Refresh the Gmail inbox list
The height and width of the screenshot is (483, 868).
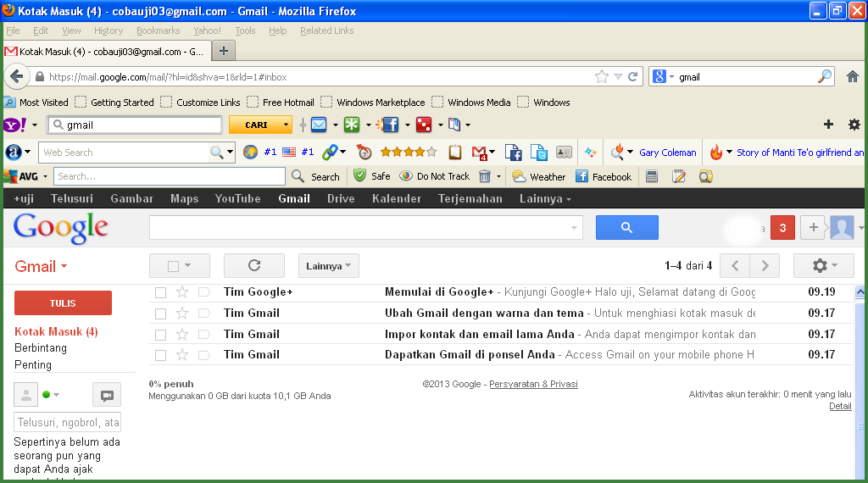point(254,265)
